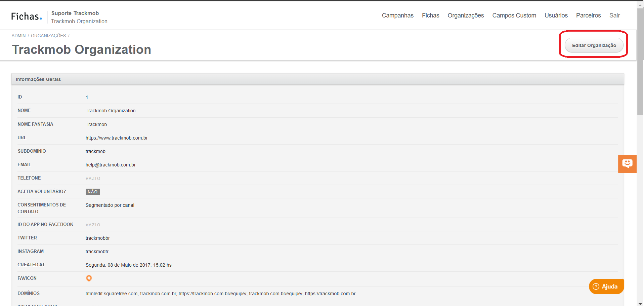The height and width of the screenshot is (306, 644).
Task: Click the NÃO badge for Aceita Voluntário
Action: pos(93,192)
